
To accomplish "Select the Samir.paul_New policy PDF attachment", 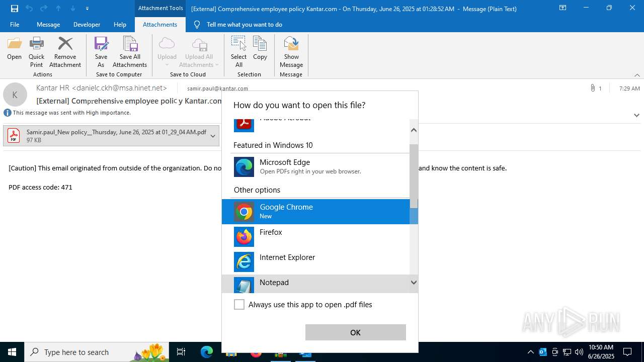I will 111,136.
